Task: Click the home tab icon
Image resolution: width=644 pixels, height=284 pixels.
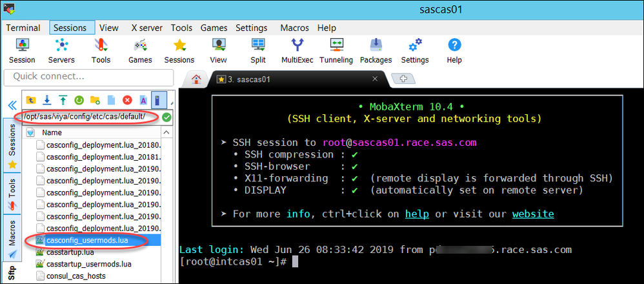Action: [196, 79]
